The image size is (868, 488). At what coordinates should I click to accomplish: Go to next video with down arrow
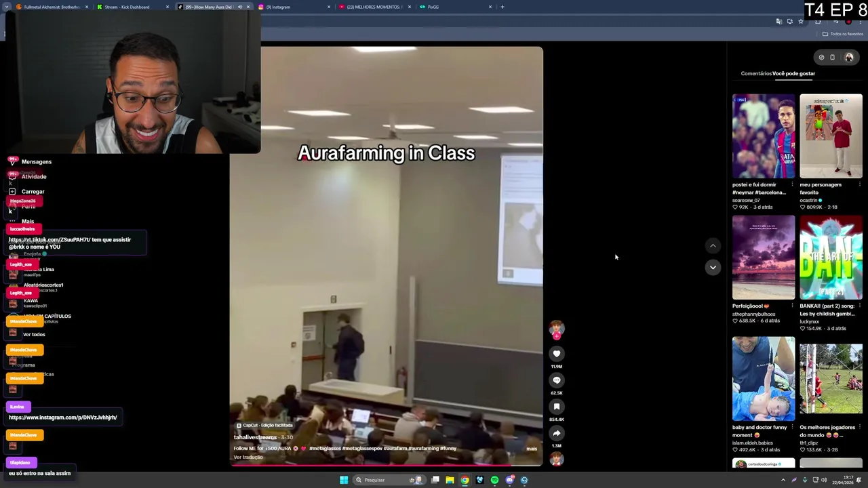[x=713, y=268]
